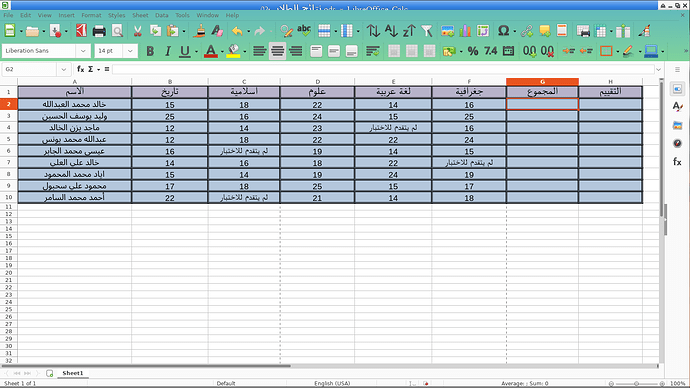Toggle Align Left
Image resolution: width=690 pixels, height=388 pixels.
click(x=260, y=51)
